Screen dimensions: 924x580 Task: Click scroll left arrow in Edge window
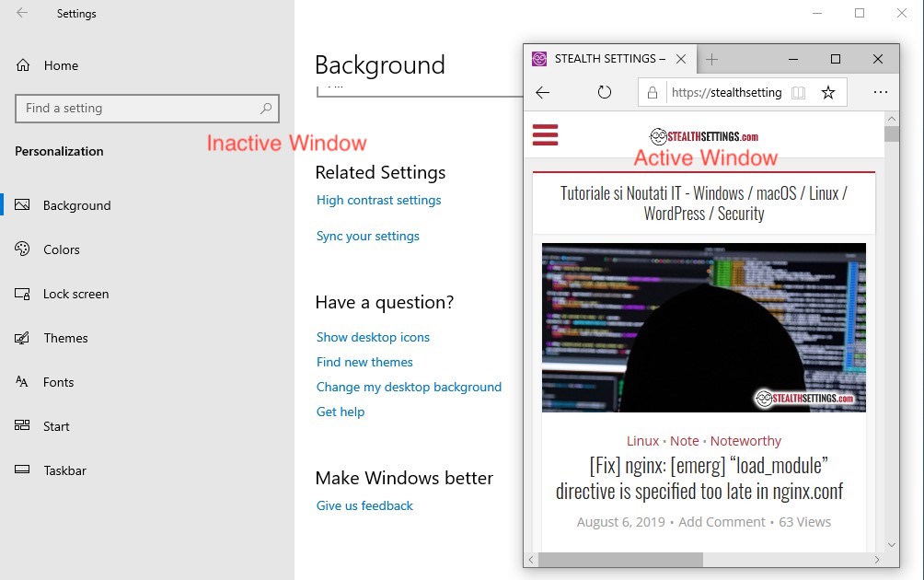point(531,560)
